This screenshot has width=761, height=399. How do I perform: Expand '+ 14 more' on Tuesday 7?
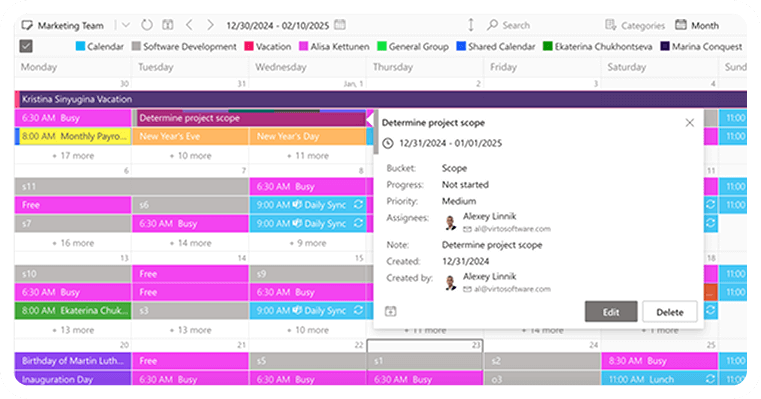coord(190,243)
